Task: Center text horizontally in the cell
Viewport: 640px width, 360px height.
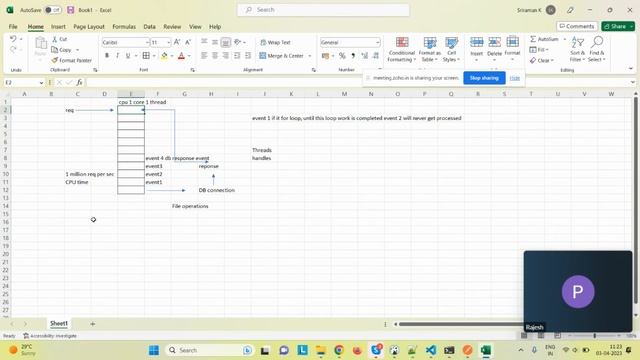Action: click(215, 56)
